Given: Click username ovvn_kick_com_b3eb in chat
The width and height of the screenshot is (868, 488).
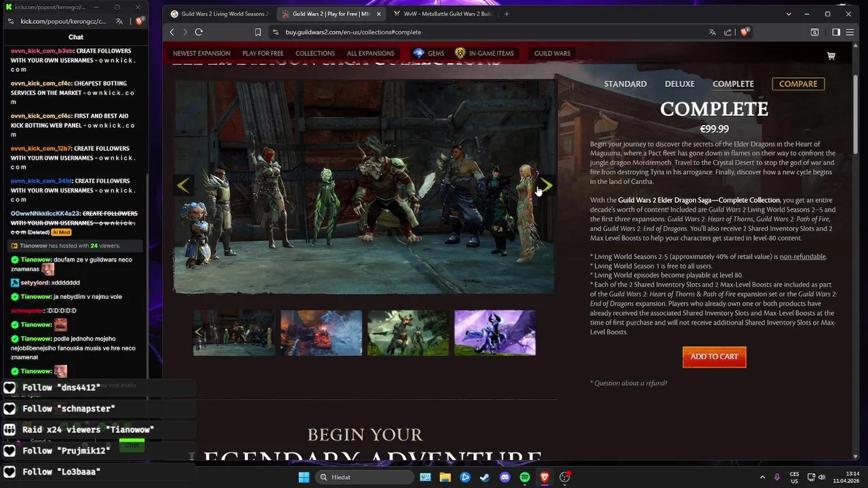Looking at the screenshot, I should pos(42,51).
